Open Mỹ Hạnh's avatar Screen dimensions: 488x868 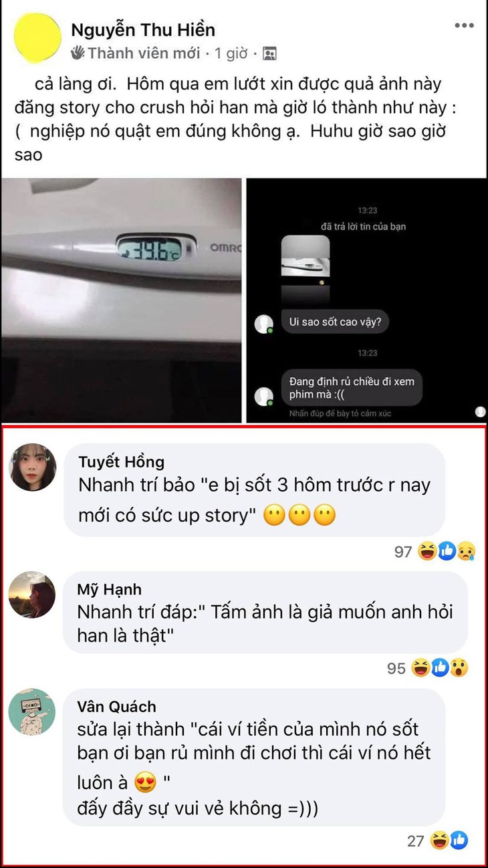tap(32, 594)
